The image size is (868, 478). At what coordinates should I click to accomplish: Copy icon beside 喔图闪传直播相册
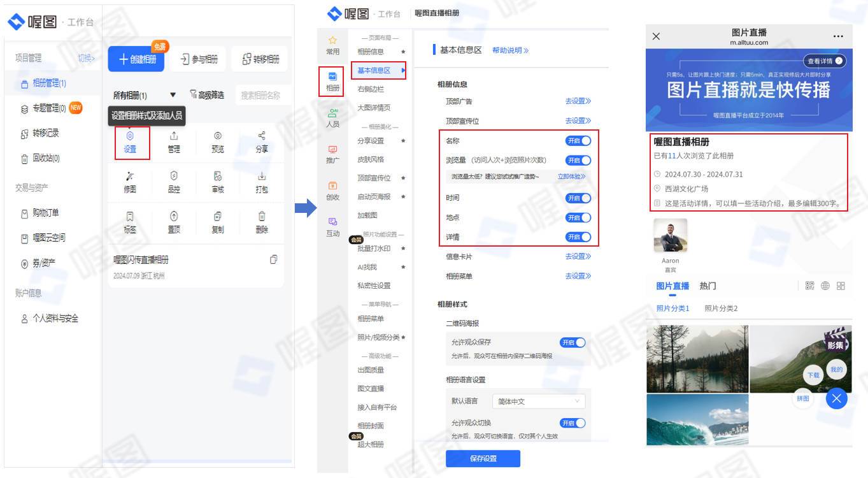[x=274, y=259]
